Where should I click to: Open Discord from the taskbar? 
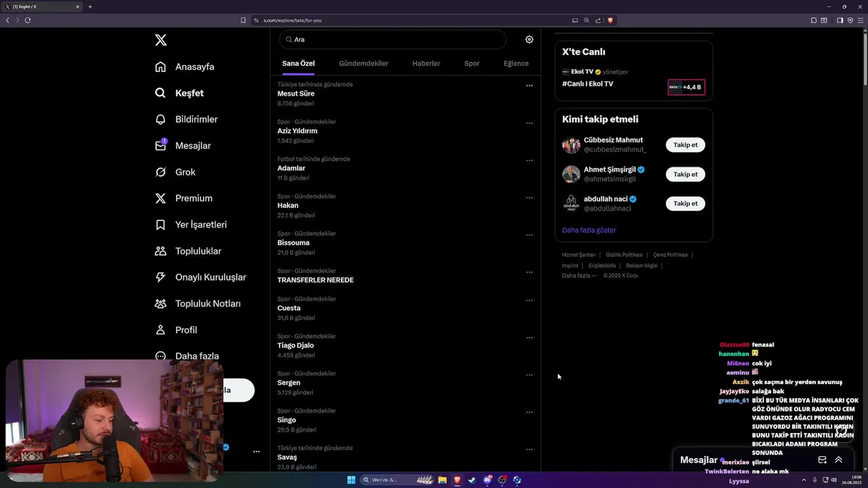(487, 480)
